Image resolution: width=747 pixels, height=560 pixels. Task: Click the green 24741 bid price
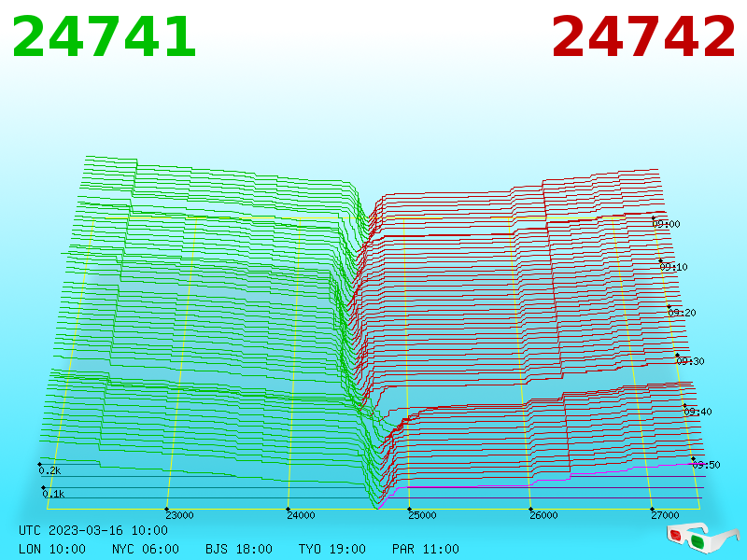point(104,36)
